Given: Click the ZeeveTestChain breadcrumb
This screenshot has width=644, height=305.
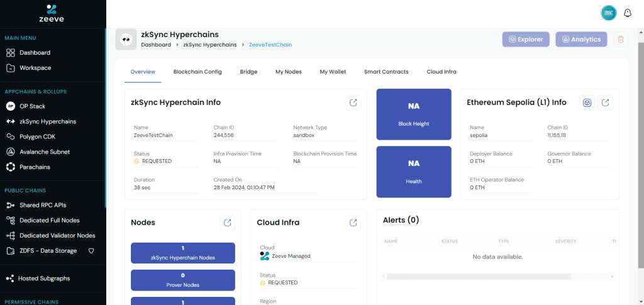Looking at the screenshot, I should point(270,45).
